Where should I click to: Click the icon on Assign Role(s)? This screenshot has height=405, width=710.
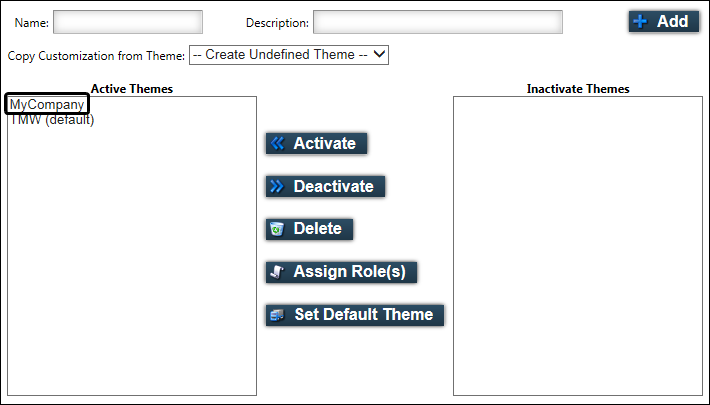point(278,272)
